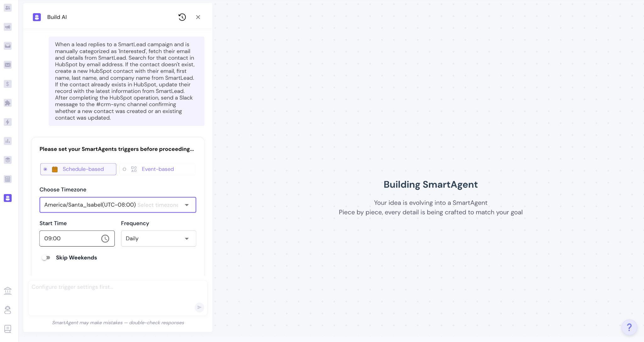Open the puzzle piece integrations icon

pos(8,103)
